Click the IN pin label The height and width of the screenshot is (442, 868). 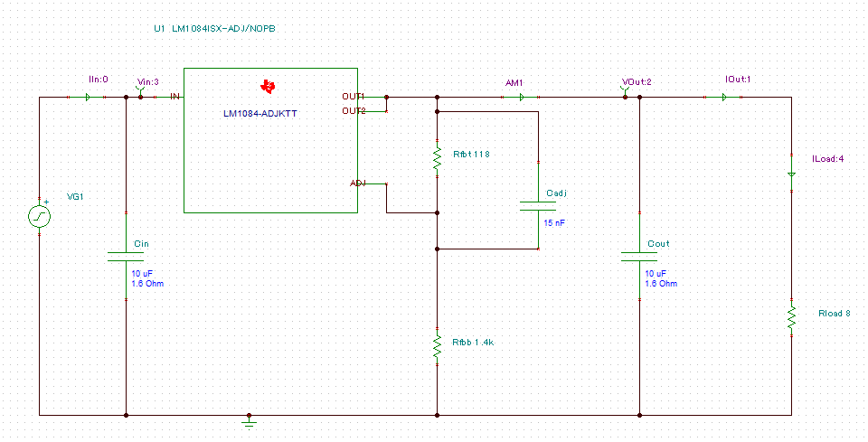(x=175, y=97)
